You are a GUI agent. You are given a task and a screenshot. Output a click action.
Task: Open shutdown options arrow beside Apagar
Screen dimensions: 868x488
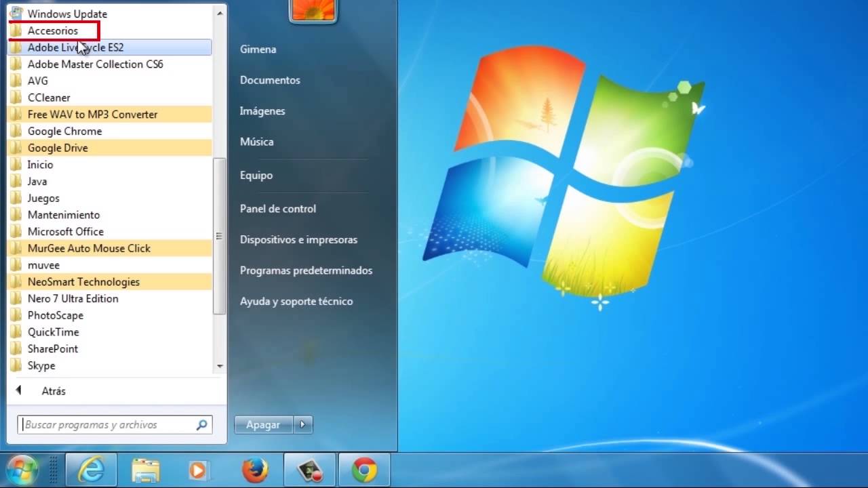pos(302,425)
